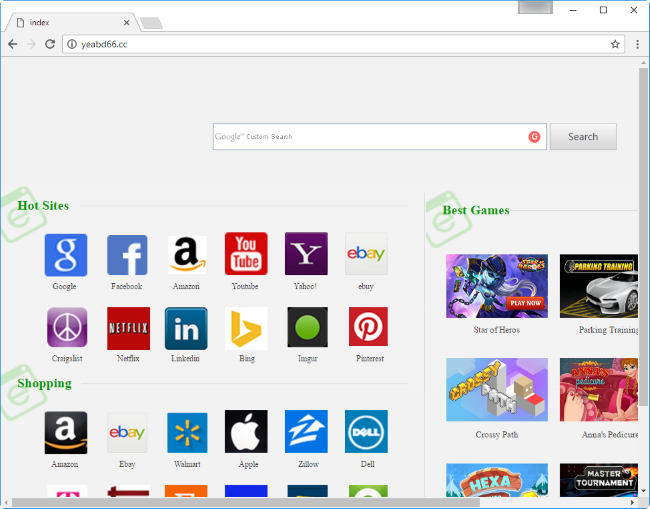650x509 pixels.
Task: Bookmark this page with the star icon
Action: (615, 44)
